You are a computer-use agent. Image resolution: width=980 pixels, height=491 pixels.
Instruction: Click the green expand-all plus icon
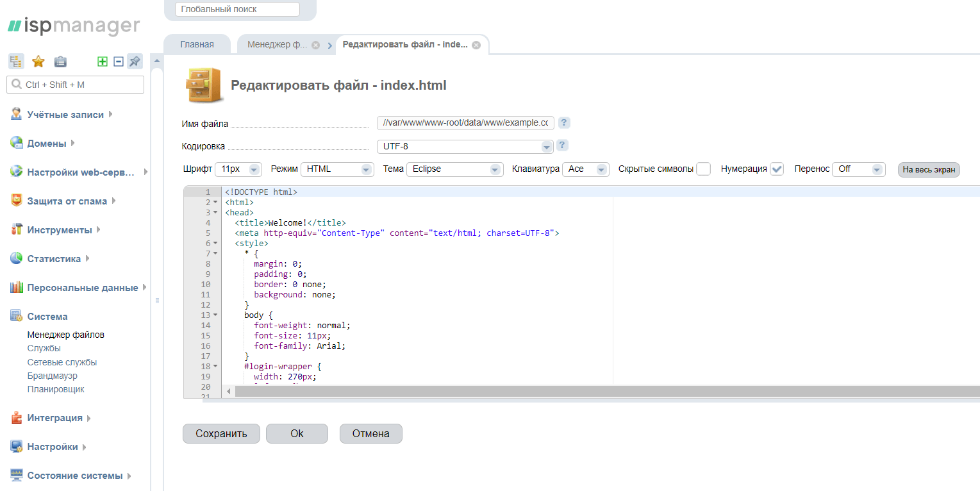(x=102, y=62)
